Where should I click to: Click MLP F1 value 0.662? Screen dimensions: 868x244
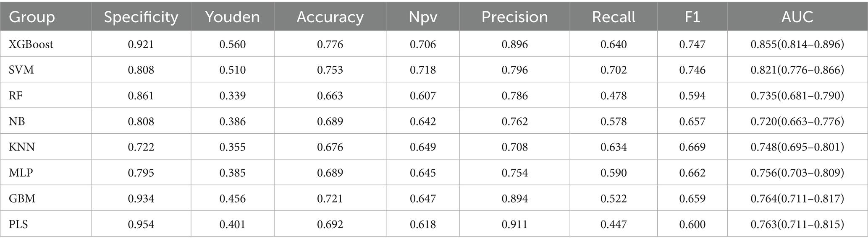[x=692, y=173]
